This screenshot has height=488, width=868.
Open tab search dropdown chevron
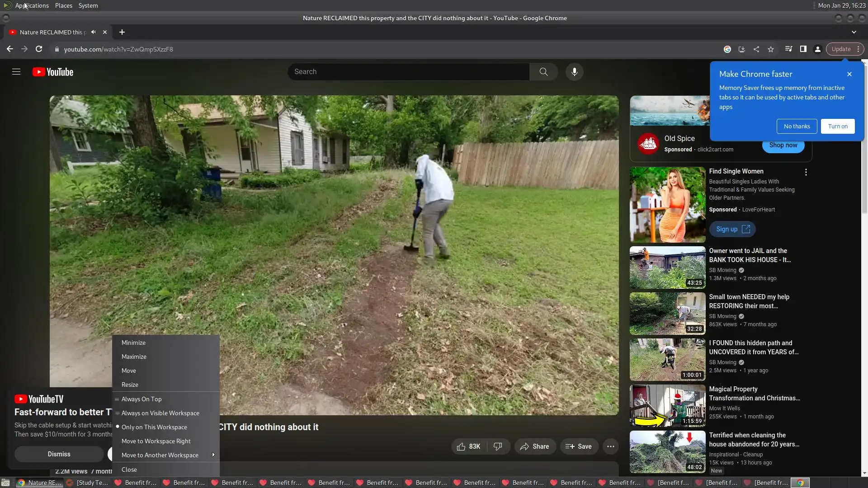tap(854, 32)
